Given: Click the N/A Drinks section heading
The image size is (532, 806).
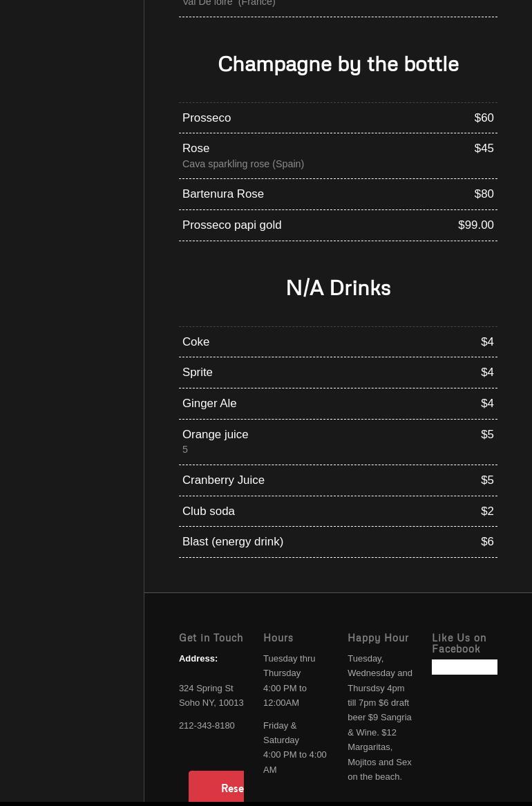Looking at the screenshot, I should (338, 288).
